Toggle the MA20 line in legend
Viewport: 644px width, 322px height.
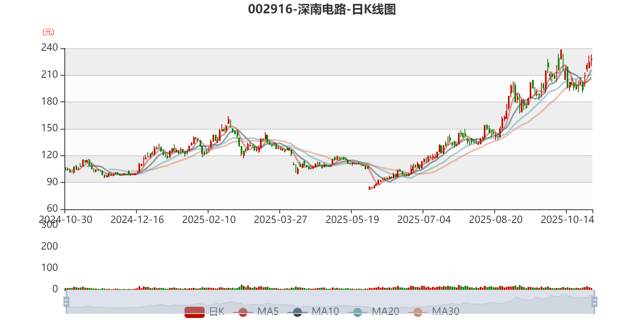374,312
